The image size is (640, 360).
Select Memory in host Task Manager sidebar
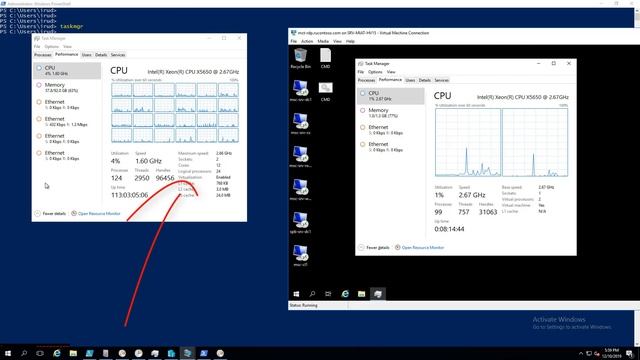click(x=67, y=87)
